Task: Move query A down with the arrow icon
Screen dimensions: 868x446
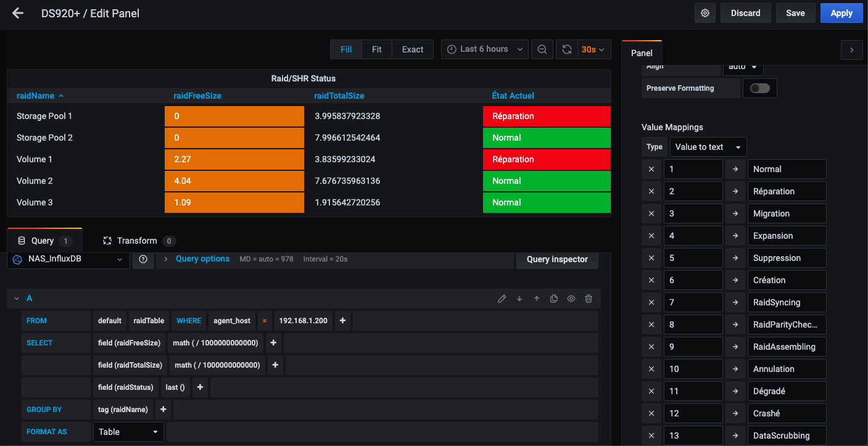Action: tap(519, 299)
